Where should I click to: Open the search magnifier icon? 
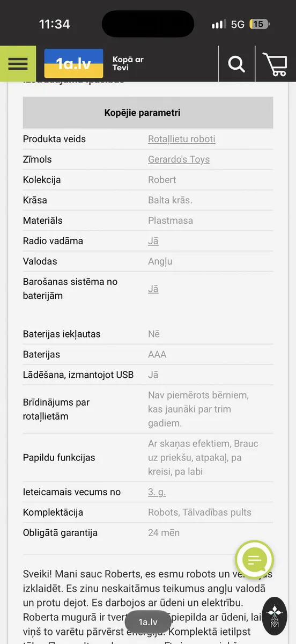pyautogui.click(x=236, y=64)
